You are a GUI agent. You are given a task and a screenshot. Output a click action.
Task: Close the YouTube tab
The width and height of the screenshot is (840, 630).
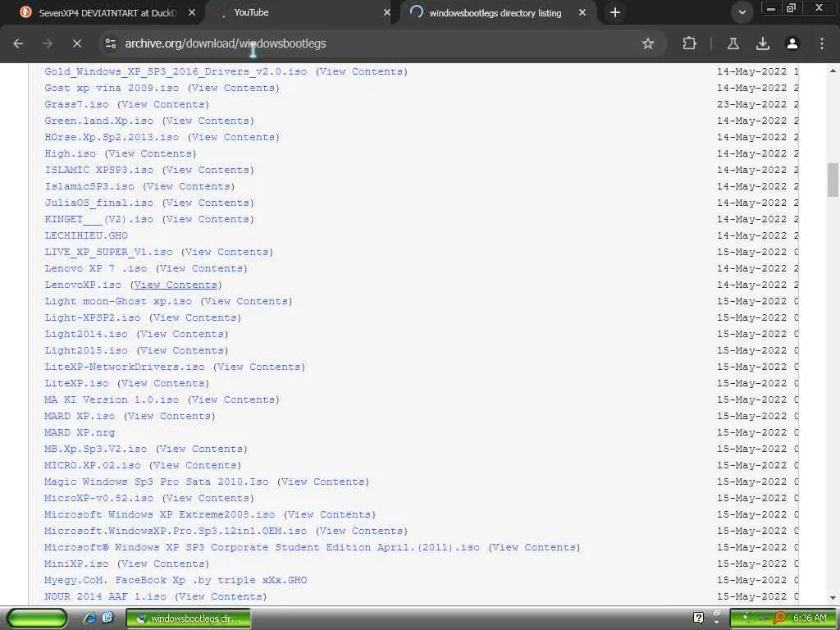click(x=387, y=12)
